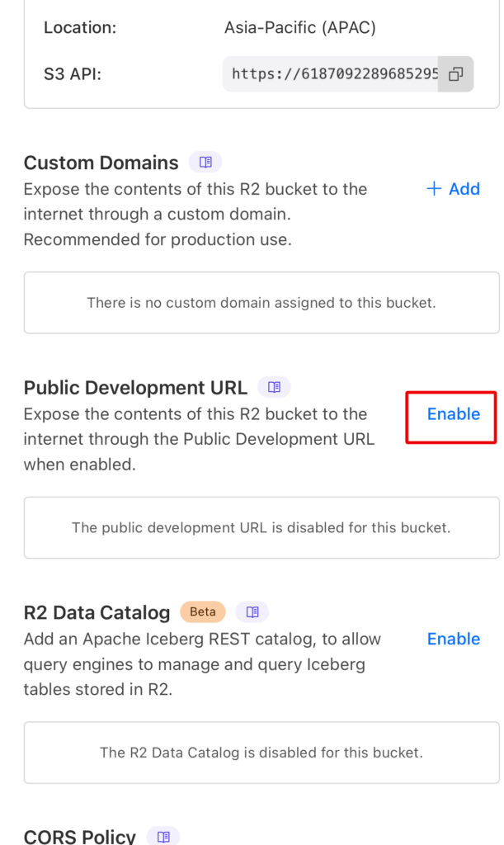The image size is (504, 845).
Task: Click the S3 API label
Action: [x=73, y=74]
